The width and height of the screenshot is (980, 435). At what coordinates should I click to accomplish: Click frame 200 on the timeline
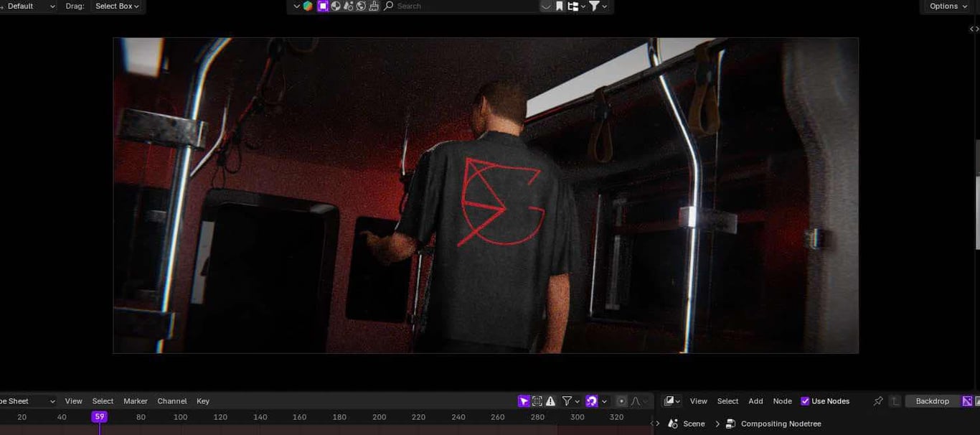point(378,416)
